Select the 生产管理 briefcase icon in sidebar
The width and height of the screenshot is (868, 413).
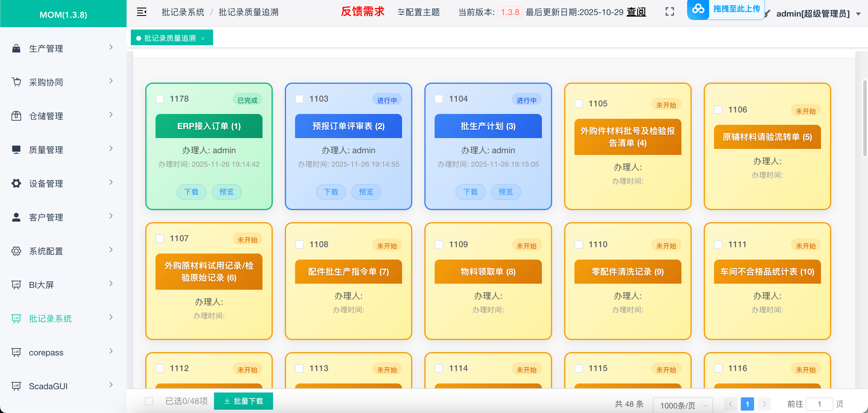click(x=16, y=48)
